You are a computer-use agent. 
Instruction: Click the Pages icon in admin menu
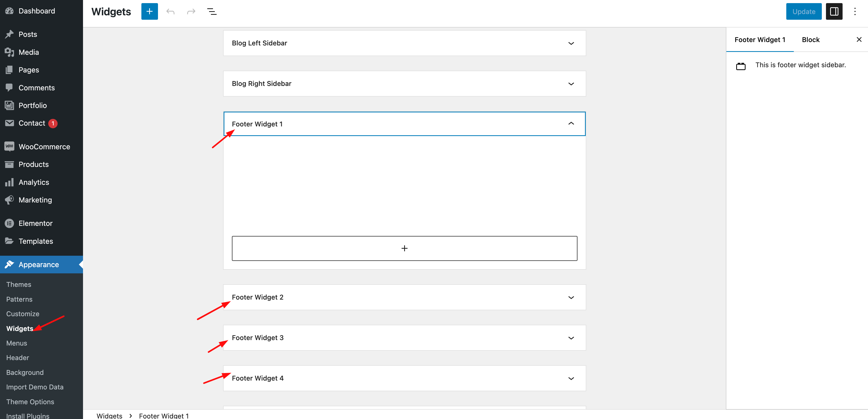point(9,70)
